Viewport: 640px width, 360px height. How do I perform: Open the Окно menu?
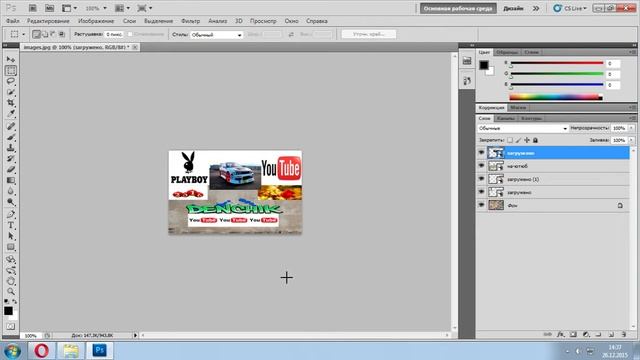[291, 21]
